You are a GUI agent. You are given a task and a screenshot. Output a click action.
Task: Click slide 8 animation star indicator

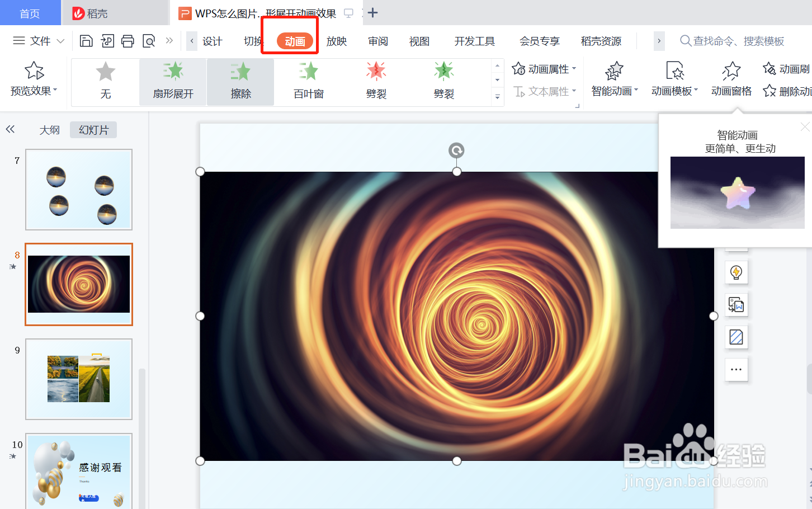tap(13, 267)
